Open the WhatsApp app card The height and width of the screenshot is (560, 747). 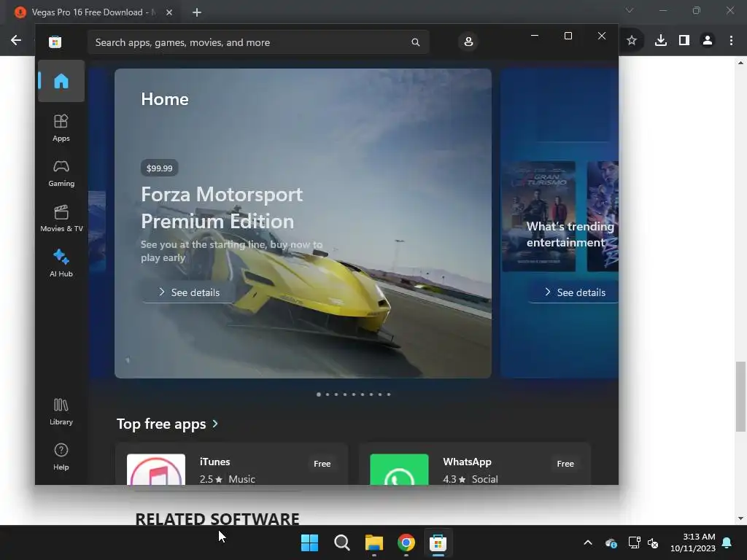coord(474,464)
